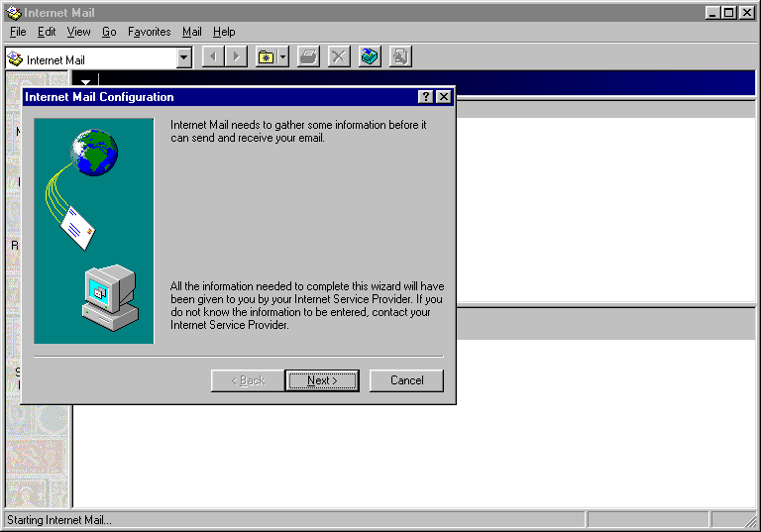The width and height of the screenshot is (761, 532).
Task: Click the Back navigation arrow in toolbar
Action: click(213, 57)
